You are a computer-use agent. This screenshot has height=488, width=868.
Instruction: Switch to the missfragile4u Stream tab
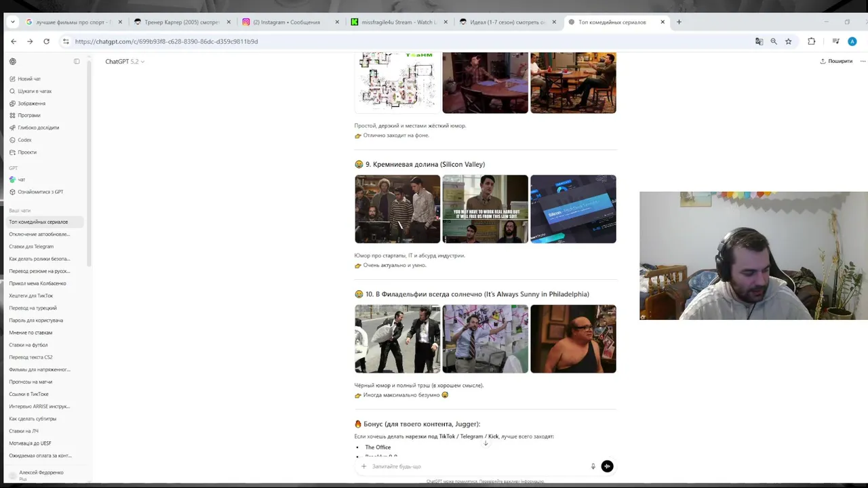399,22
